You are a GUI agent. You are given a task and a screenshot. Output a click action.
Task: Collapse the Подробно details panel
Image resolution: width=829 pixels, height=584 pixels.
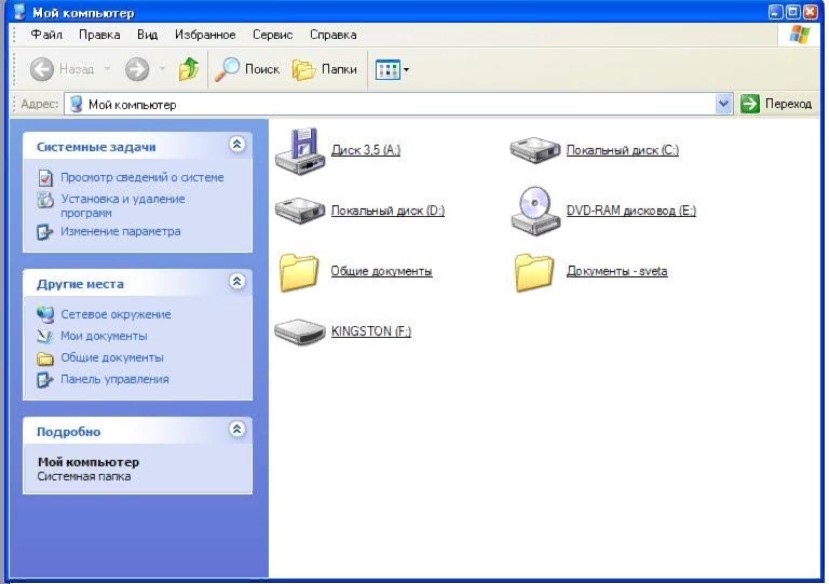(x=237, y=430)
